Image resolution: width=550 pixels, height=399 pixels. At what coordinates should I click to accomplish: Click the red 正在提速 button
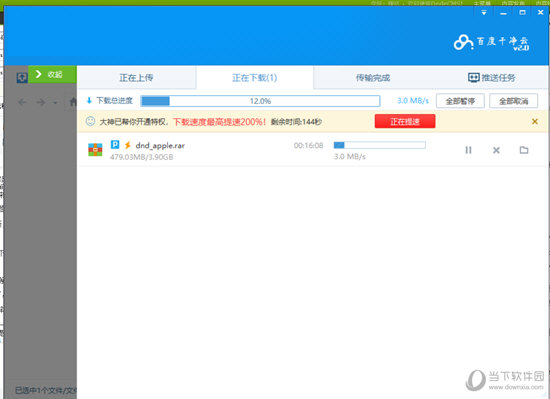405,121
